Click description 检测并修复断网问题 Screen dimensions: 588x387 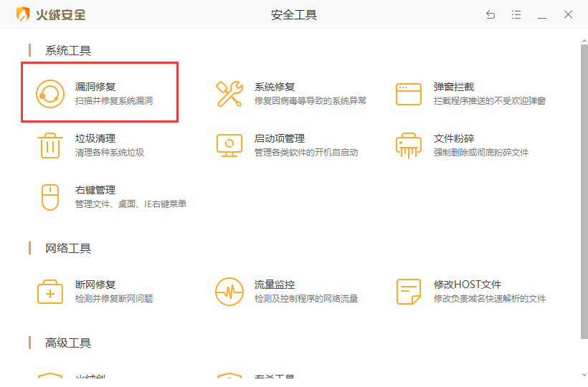pyautogui.click(x=114, y=299)
